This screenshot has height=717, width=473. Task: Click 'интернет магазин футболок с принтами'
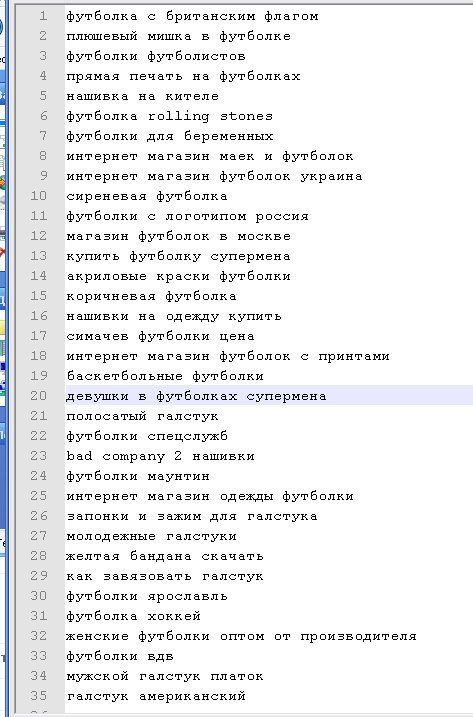228,356
